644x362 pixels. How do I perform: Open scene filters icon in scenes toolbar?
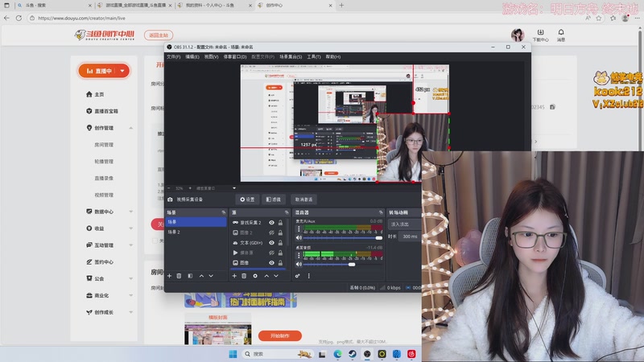click(x=190, y=276)
